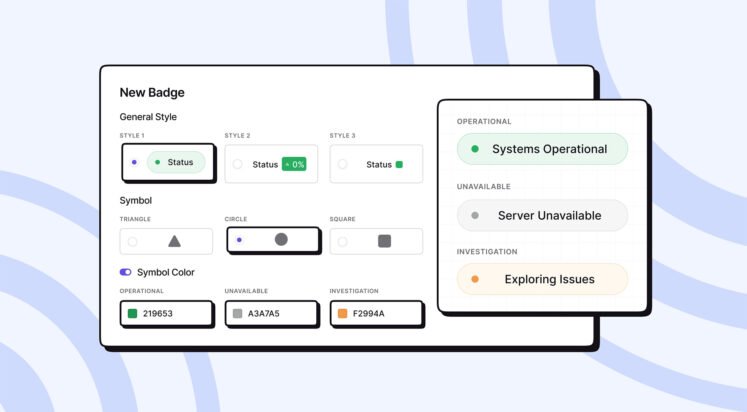Click the SQUARE label

click(x=343, y=219)
